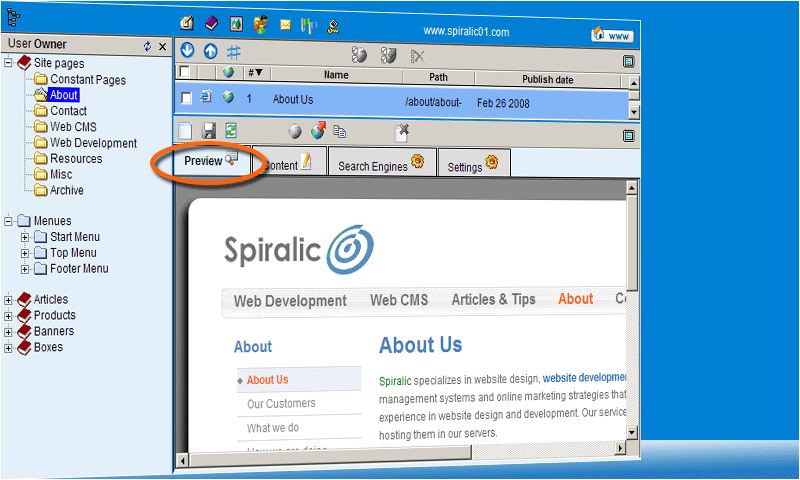Click the page list scroll down arrow

pyautogui.click(x=634, y=112)
